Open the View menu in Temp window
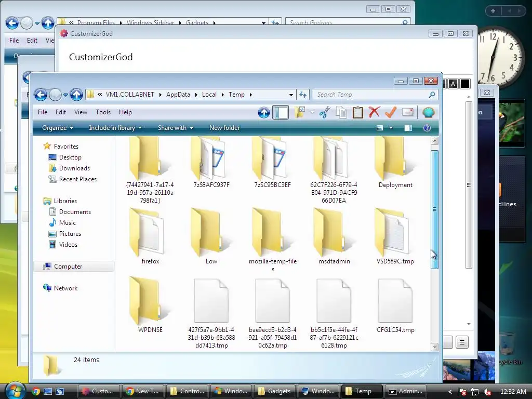The width and height of the screenshot is (532, 399). click(81, 112)
